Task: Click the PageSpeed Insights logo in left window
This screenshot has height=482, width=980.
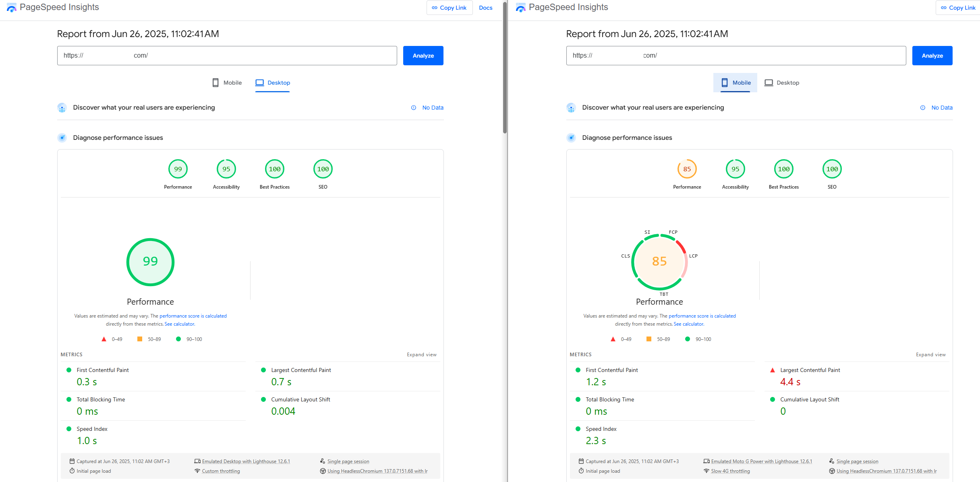Action: pos(53,7)
